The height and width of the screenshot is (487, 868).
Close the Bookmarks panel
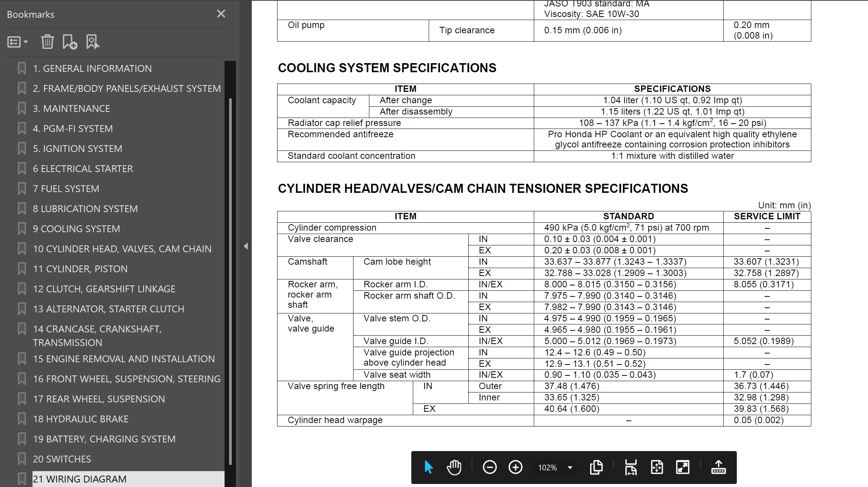pyautogui.click(x=221, y=14)
